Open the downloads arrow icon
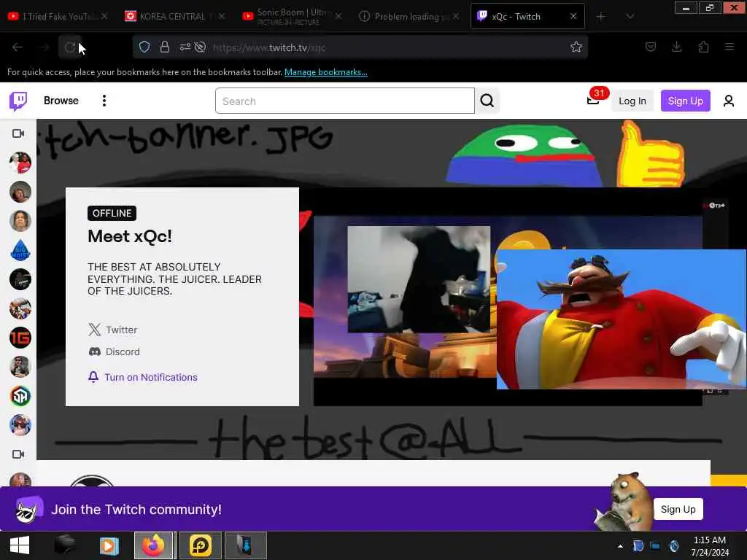Image resolution: width=747 pixels, height=560 pixels. pos(676,47)
